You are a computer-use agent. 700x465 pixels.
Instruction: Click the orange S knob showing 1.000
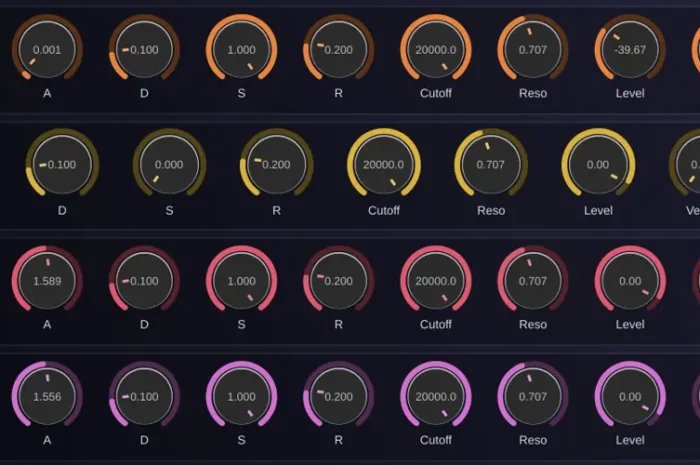point(242,50)
